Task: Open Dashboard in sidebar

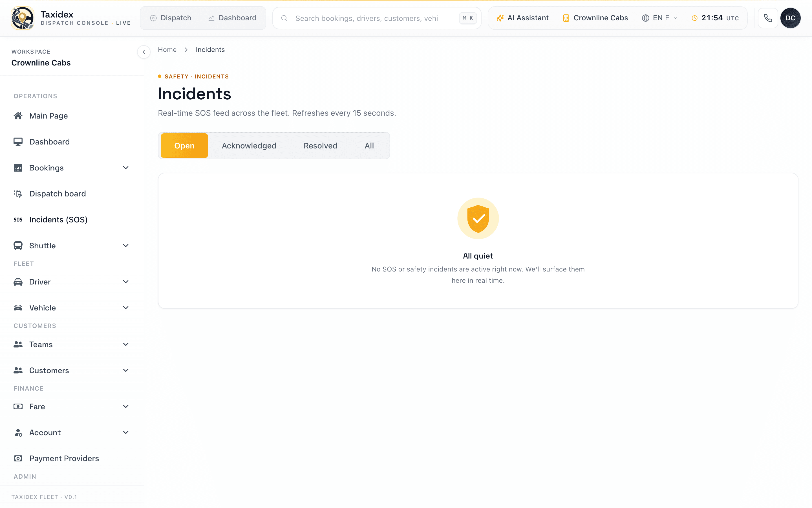Action: (x=72, y=142)
